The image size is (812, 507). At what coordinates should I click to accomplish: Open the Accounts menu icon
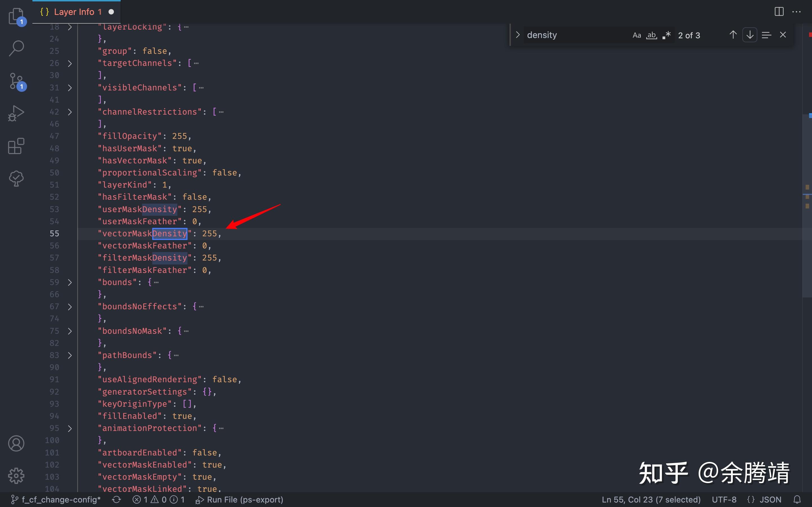coord(16,443)
